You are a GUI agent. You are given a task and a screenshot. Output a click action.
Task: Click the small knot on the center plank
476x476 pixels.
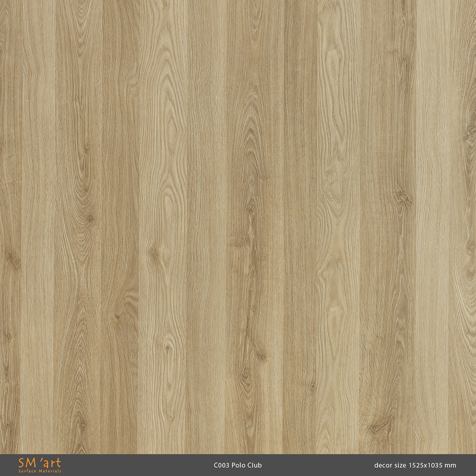251,211
